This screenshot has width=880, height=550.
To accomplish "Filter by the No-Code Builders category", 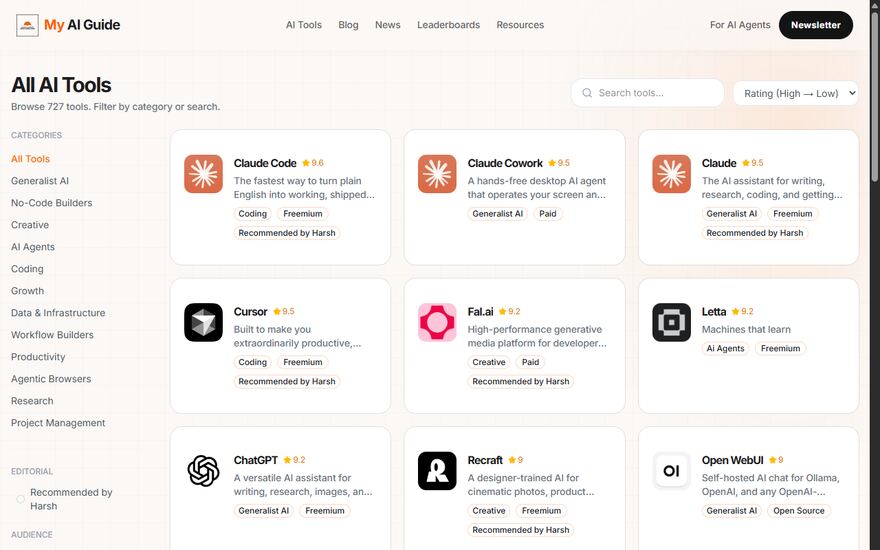I will pos(52,203).
